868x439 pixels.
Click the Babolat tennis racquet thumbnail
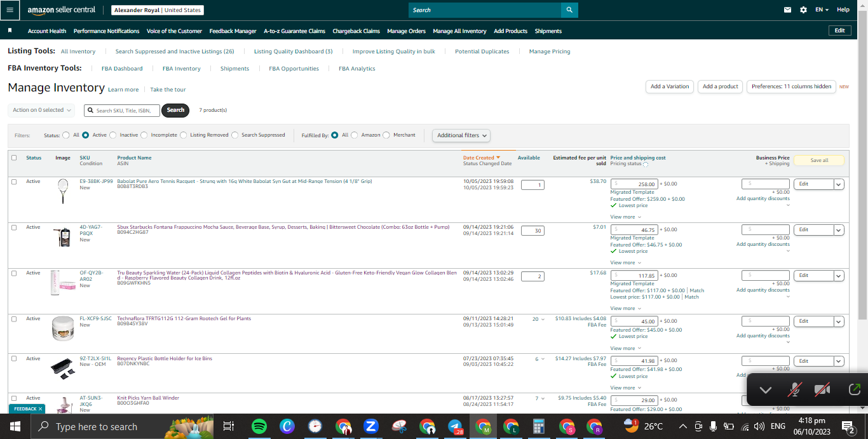click(x=63, y=191)
